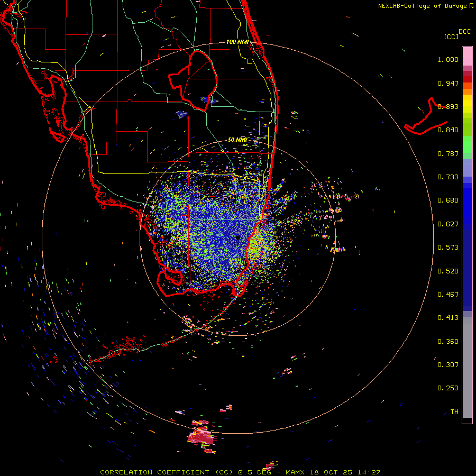Click the [CC] units label
Viewport: 476px width, 476px height.
[x=451, y=36]
